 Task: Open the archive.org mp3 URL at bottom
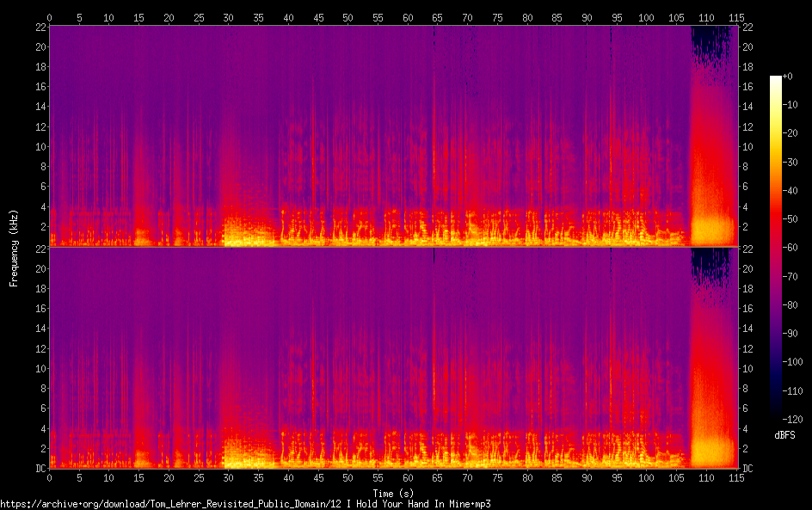[x=251, y=504]
